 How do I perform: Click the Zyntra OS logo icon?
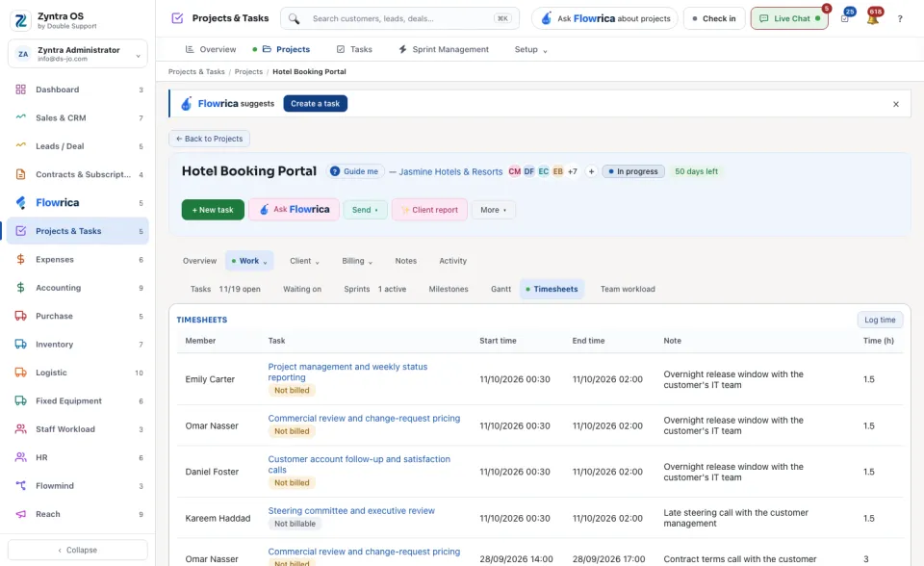[20, 20]
